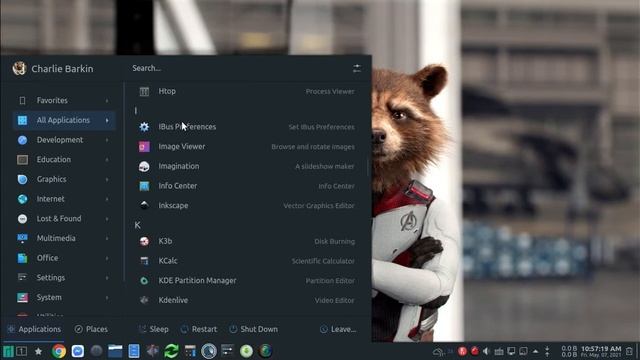Open Google Chrome from taskbar
Viewport: 640px width, 360px height.
click(58, 351)
